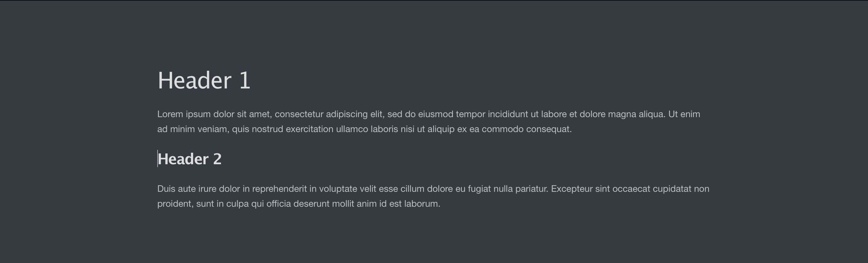Click on the word "reprehenderit"
Viewport: 868px width, 263px height.
(279, 188)
